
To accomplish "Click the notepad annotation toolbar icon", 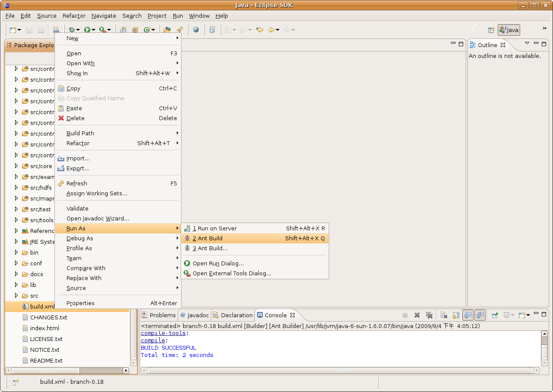I will click(212, 30).
